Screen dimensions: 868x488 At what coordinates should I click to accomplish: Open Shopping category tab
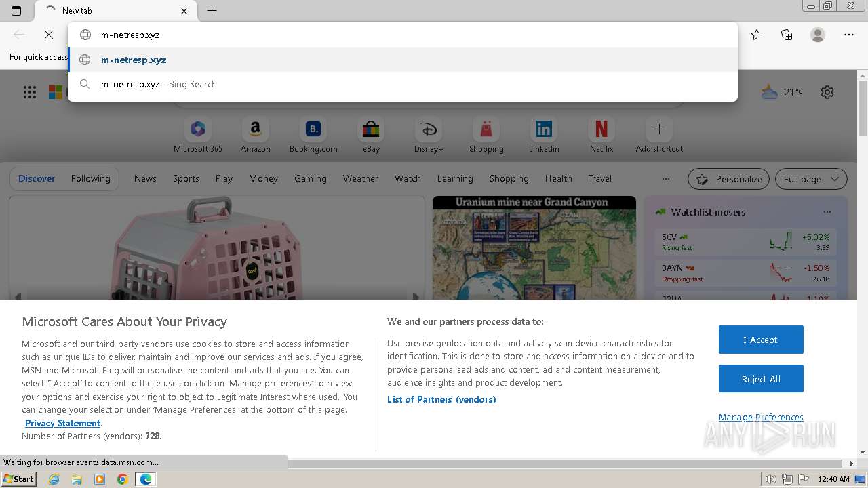click(x=509, y=178)
